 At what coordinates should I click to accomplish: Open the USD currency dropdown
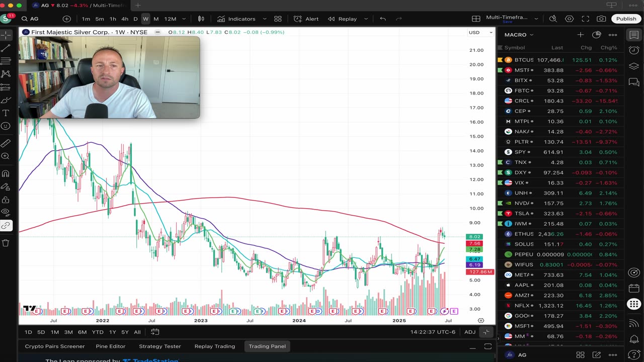tap(480, 32)
